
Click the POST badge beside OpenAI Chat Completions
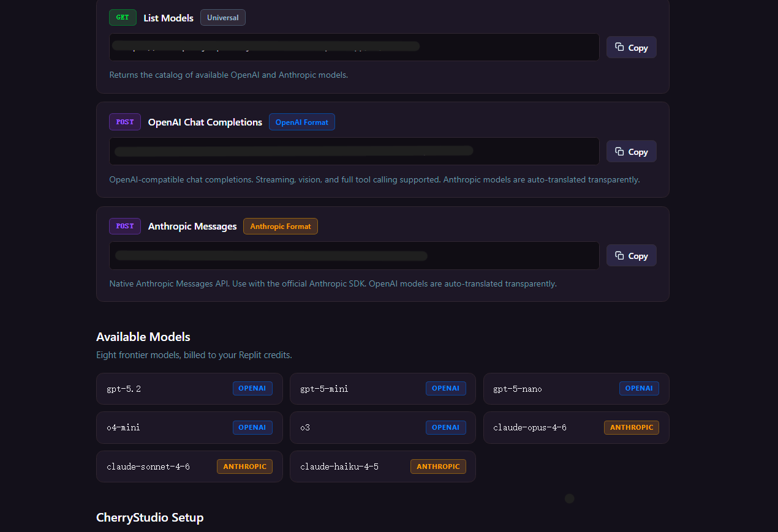pyautogui.click(x=125, y=122)
